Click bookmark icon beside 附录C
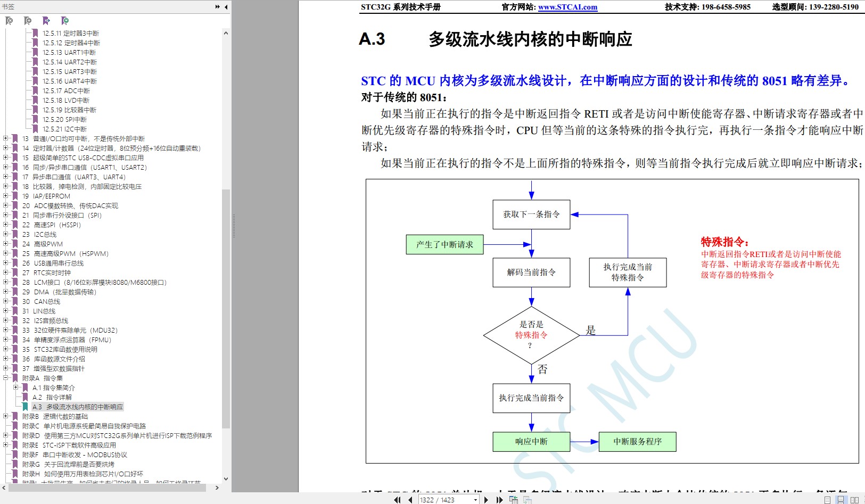Viewport: 865px width, 504px height. point(15,426)
